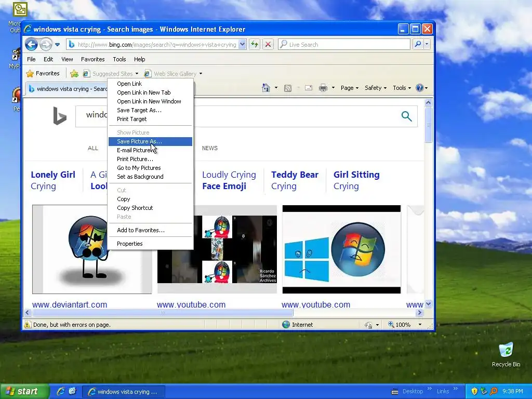Go back with the IE Back arrow
Image resolution: width=532 pixels, height=399 pixels.
[31, 44]
